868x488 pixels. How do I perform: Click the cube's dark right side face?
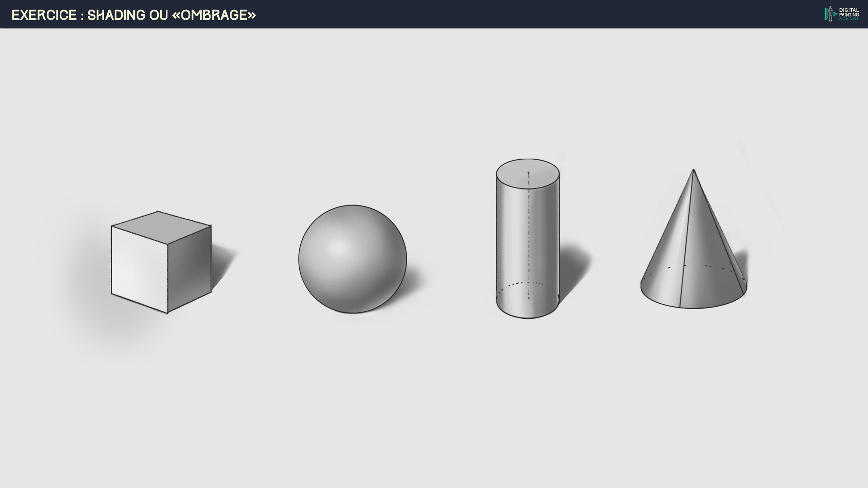coord(189,267)
